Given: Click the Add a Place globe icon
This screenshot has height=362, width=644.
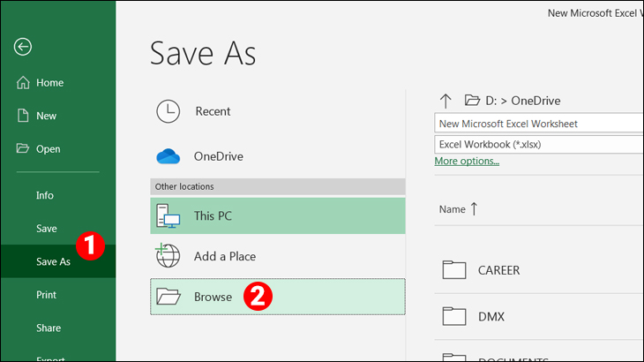Looking at the screenshot, I should 168,255.
